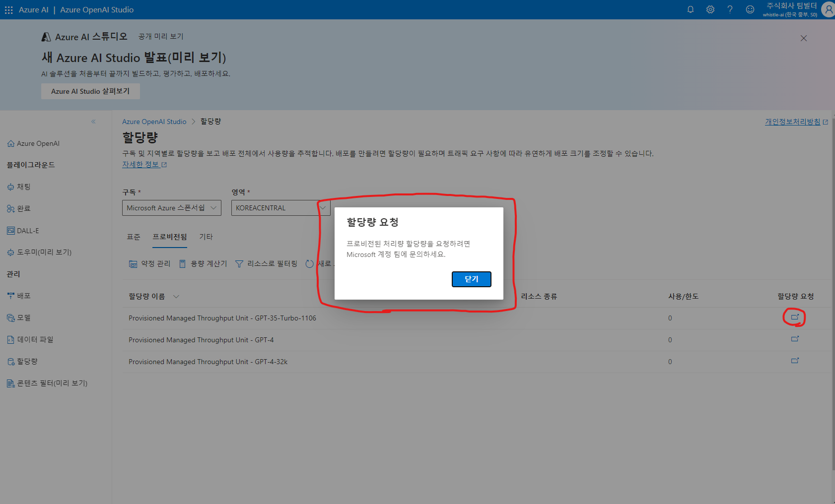This screenshot has height=504, width=835.
Task: Go to Azure OpenAI home in sidebar
Action: click(x=34, y=143)
